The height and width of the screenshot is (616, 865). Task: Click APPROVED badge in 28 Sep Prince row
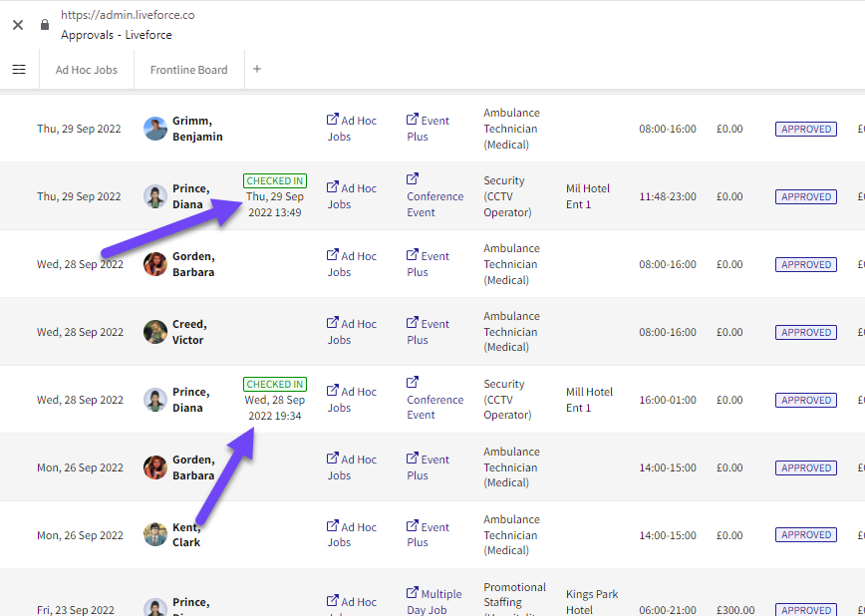coord(806,400)
